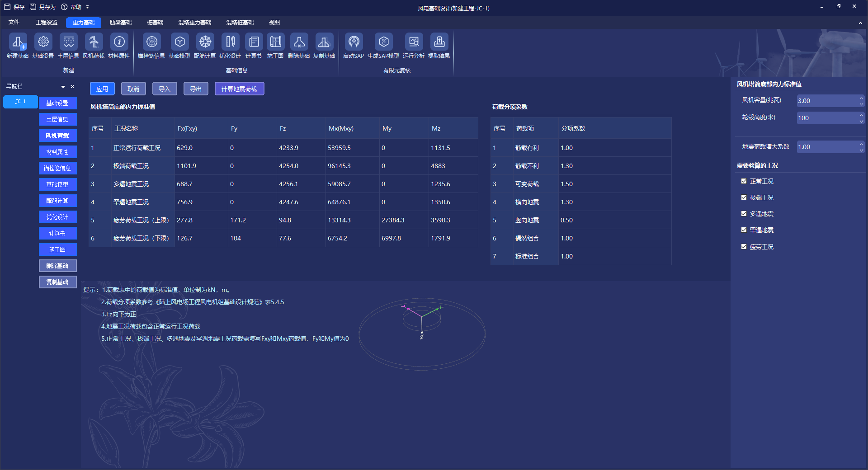Collapse the ribbon with the top-right chevron
Screen dimensions: 868x470
click(860, 23)
